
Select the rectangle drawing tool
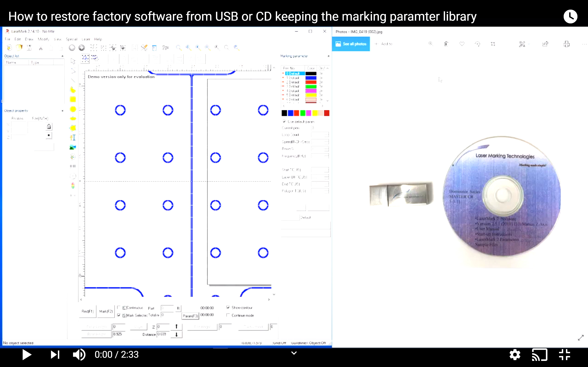[x=73, y=100]
